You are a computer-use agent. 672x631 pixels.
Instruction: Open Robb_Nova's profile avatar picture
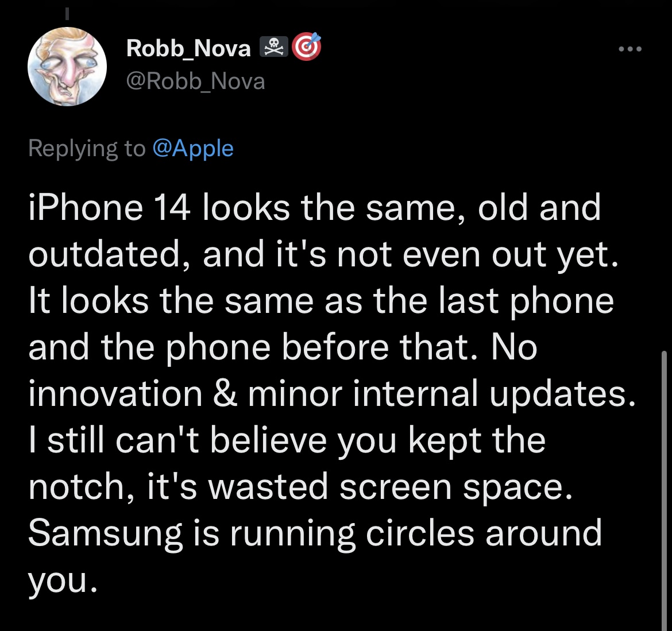[68, 67]
